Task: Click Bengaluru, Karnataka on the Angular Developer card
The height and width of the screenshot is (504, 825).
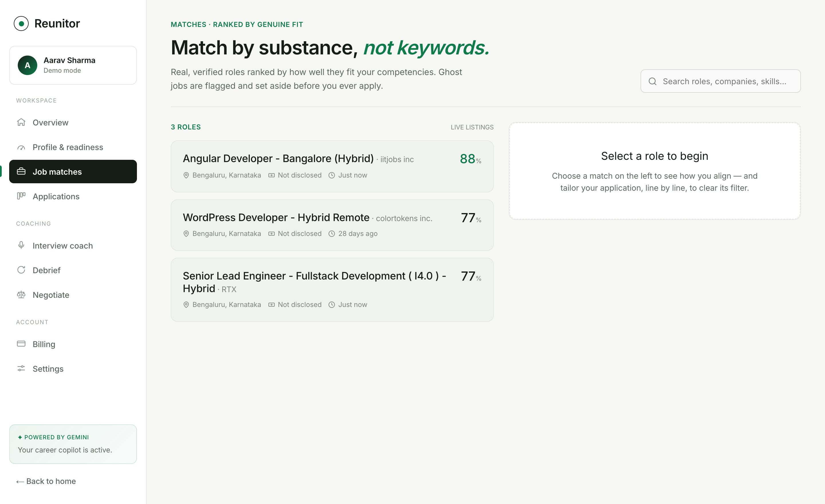Action: 227,175
